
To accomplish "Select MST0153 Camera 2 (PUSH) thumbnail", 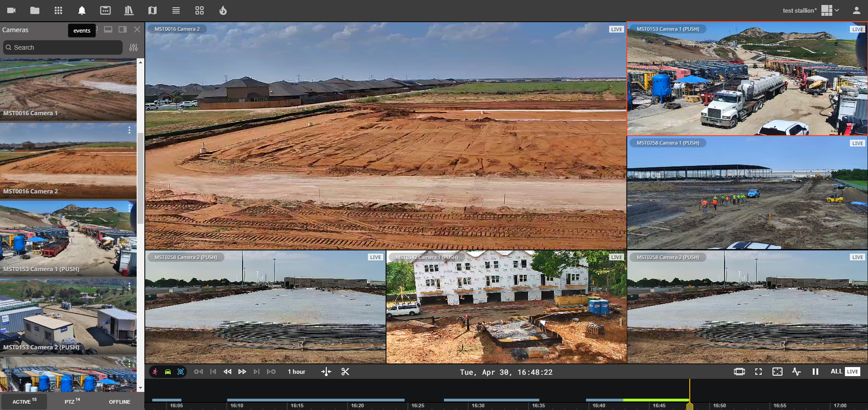I will [x=68, y=316].
